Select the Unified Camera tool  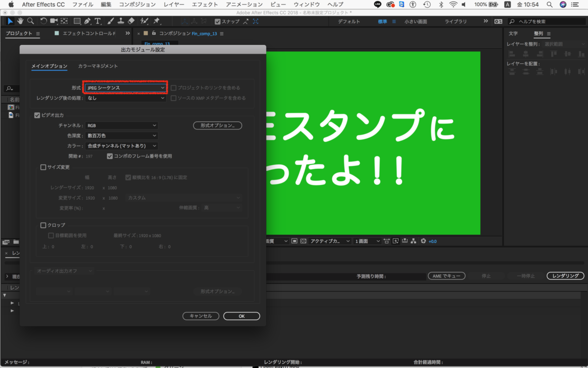53,21
